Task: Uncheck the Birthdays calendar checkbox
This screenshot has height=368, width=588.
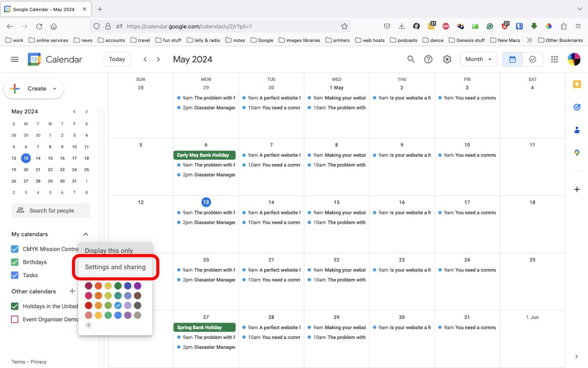Action: point(15,262)
